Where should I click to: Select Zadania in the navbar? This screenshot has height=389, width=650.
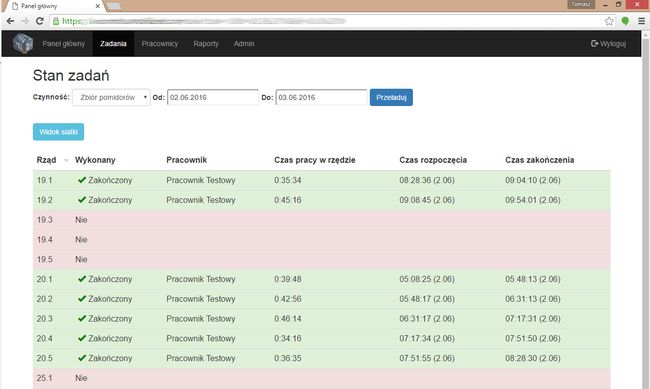point(113,44)
